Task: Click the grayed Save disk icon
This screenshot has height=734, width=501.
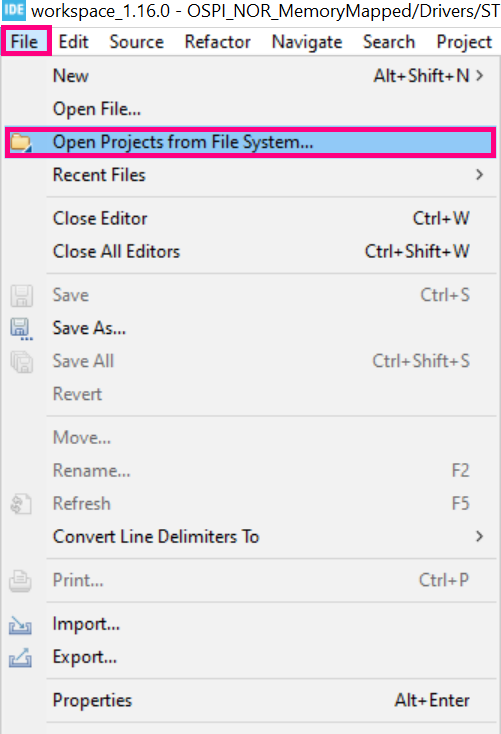Action: pos(21,295)
